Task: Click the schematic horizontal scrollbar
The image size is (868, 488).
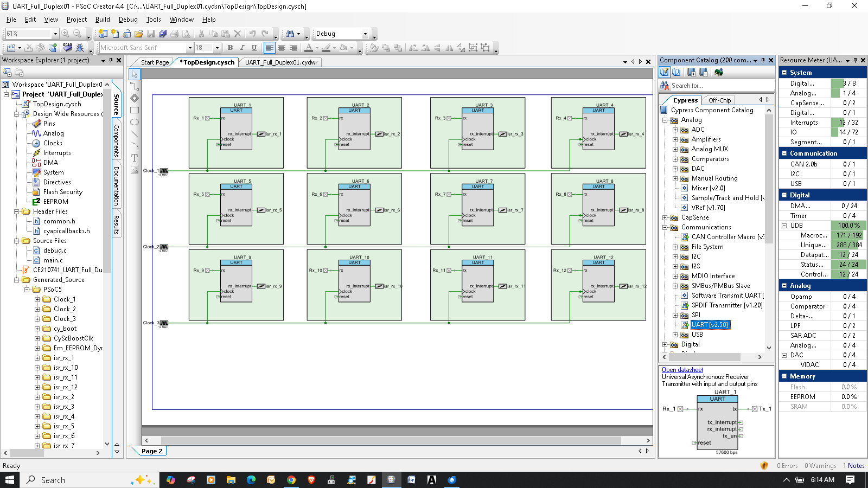Action: click(398, 440)
